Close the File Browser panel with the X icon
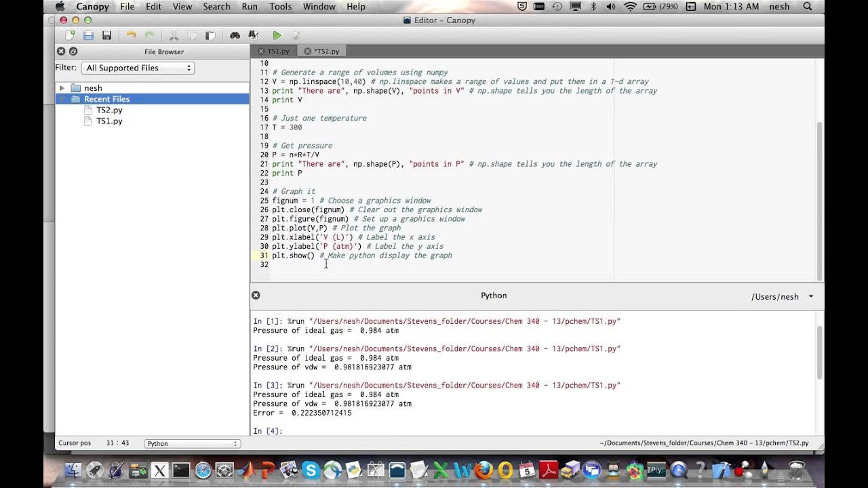The width and height of the screenshot is (868, 488). [61, 52]
